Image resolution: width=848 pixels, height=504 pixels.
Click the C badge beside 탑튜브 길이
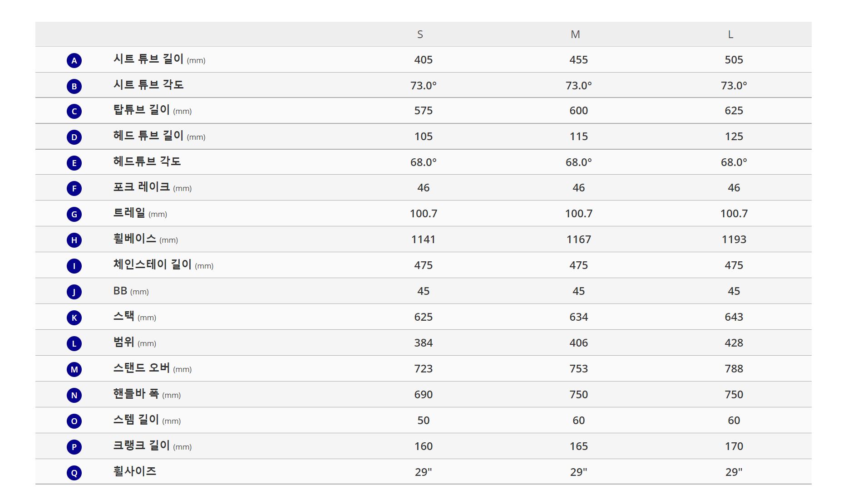[74, 111]
